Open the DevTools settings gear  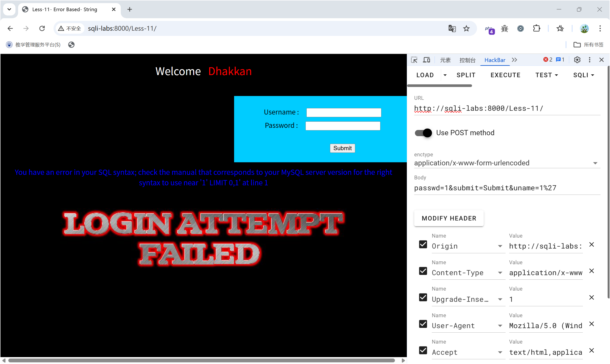[x=577, y=60]
